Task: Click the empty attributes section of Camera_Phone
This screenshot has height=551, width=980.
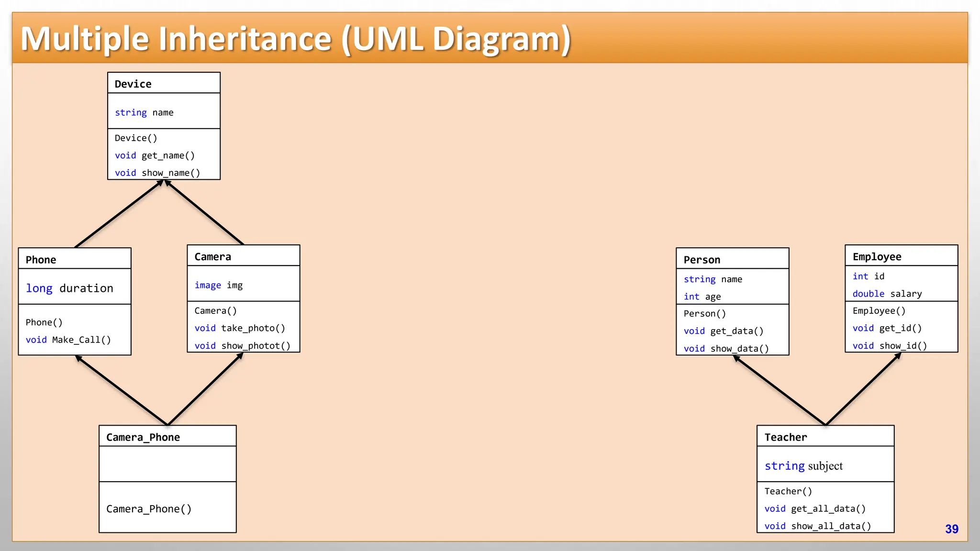Action: [167, 464]
